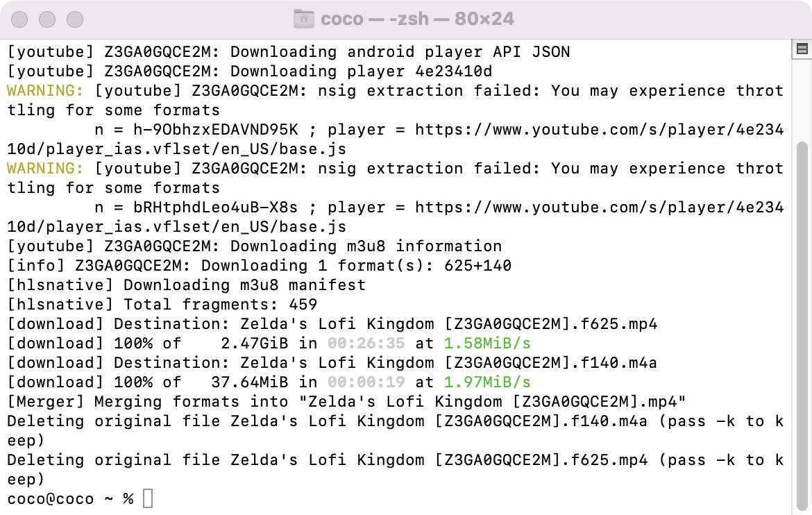812x515 pixels.
Task: Close the Terminal window with red button
Action: (20, 19)
